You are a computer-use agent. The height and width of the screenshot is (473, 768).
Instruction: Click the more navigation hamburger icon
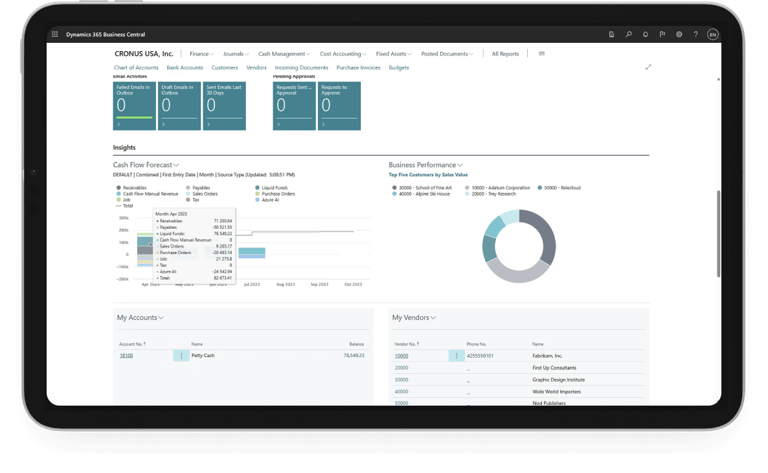pos(541,53)
